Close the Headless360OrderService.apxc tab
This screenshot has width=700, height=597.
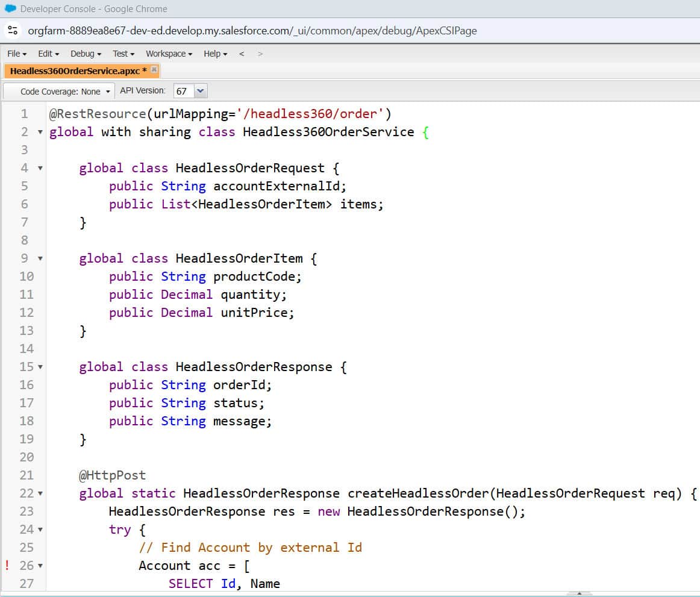coord(154,70)
